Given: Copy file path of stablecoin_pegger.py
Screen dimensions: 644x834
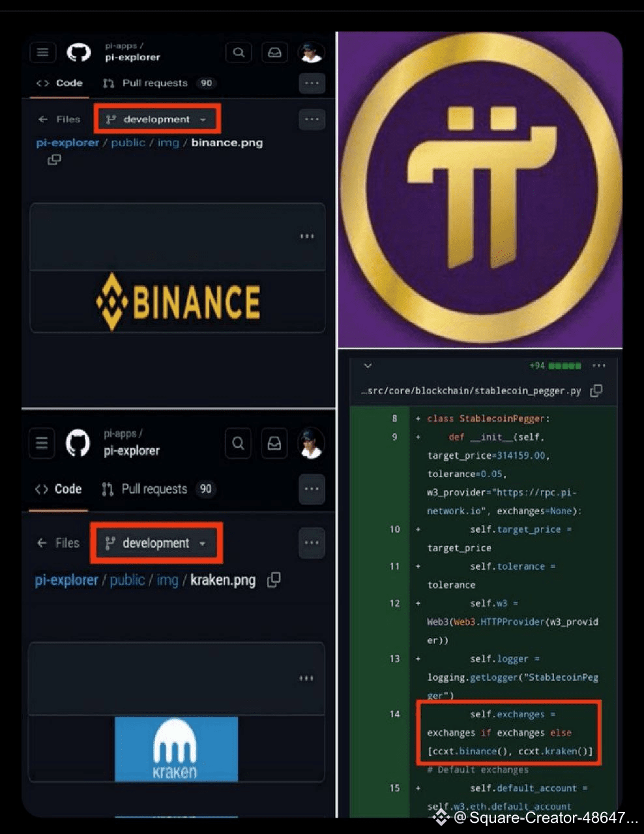Looking at the screenshot, I should tap(596, 390).
